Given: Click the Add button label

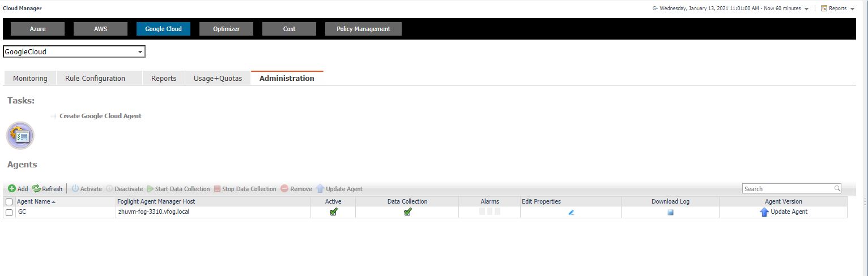Looking at the screenshot, I should pyautogui.click(x=23, y=189).
